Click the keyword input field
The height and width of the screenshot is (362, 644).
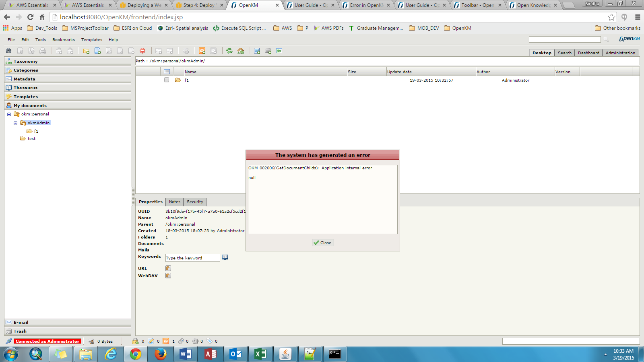[x=192, y=258]
